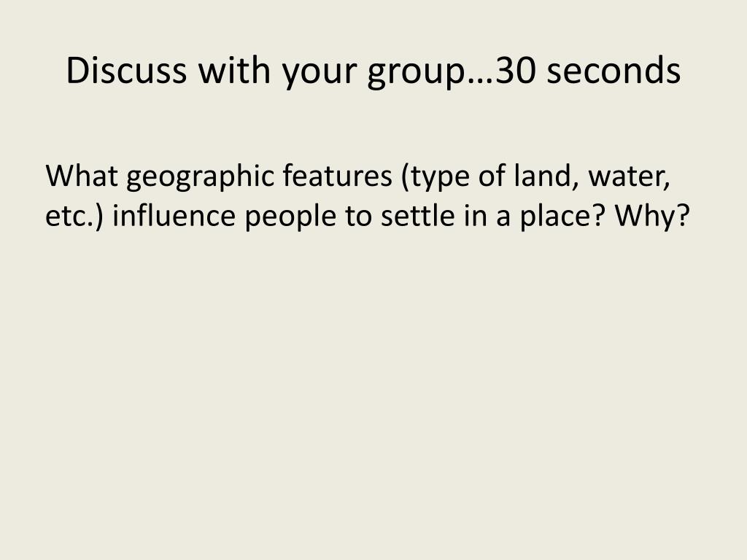This screenshot has width=747, height=560.
Task: Click the word 'land' in the parentheses
Action: click(542, 175)
